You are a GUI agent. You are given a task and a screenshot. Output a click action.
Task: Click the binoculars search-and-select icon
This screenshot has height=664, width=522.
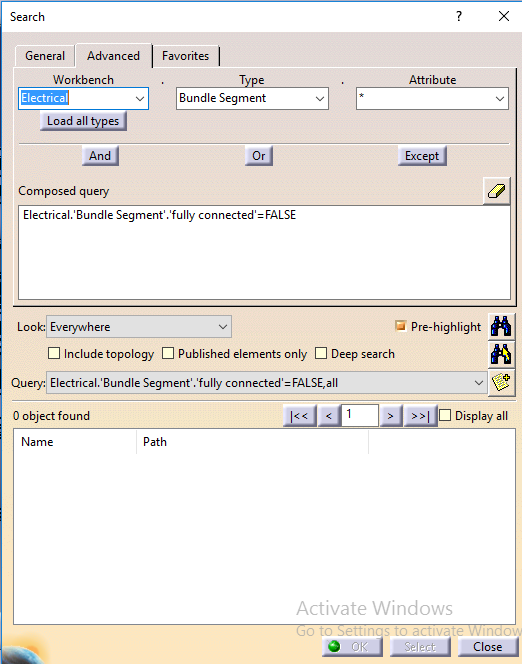[501, 354]
